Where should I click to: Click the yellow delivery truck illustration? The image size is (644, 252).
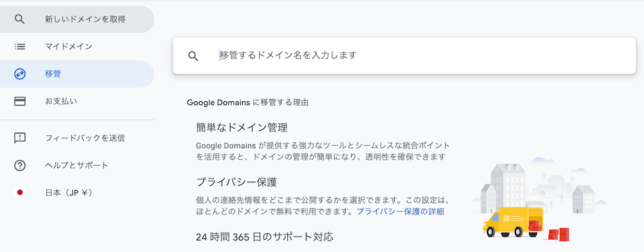point(513,222)
